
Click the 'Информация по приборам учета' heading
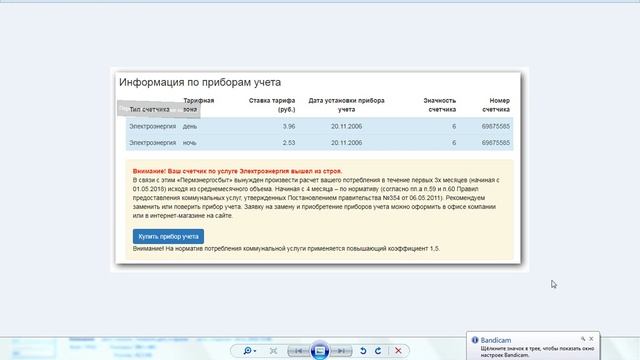coord(200,82)
